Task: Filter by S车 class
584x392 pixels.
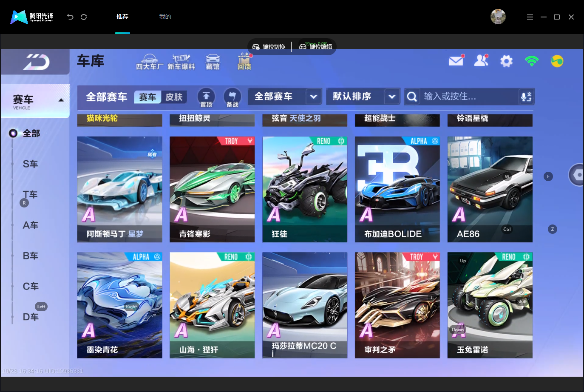Action: point(30,164)
